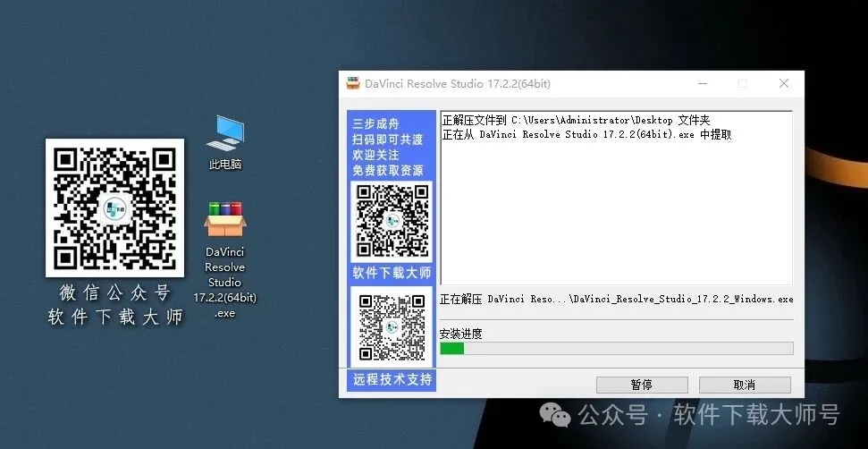This screenshot has height=449, width=868.
Task: Click the 正在解压 DaVinci_Resolve_Studio_17.2.2_Windows.exe status text
Action: click(616, 299)
